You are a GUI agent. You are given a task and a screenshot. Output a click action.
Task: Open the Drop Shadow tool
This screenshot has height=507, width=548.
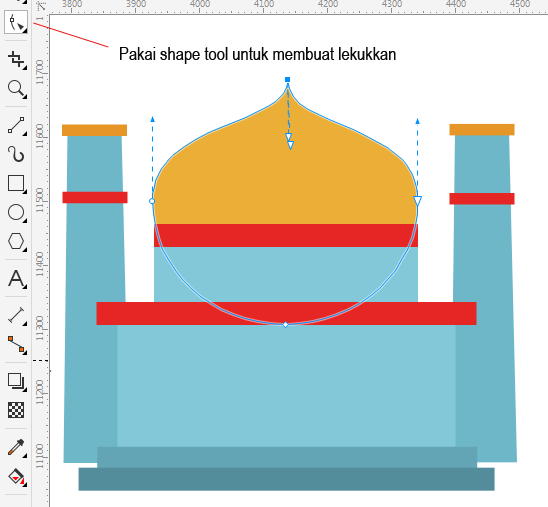pos(16,381)
